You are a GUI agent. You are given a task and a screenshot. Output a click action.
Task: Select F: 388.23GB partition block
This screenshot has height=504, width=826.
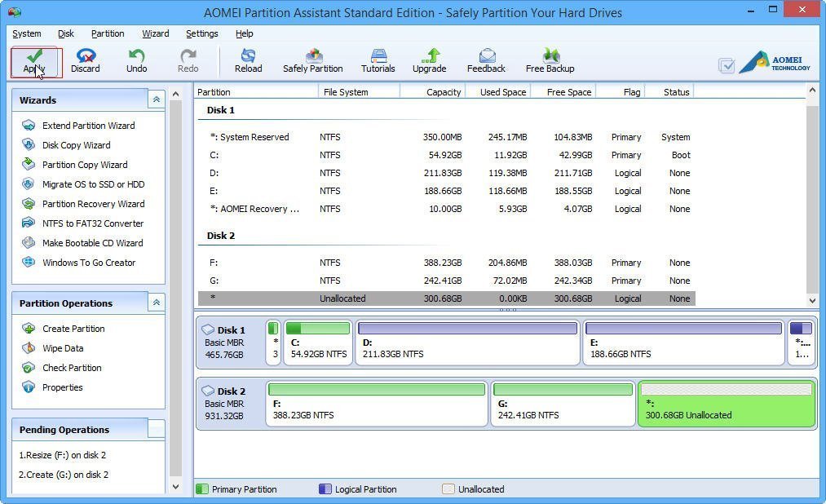(377, 404)
